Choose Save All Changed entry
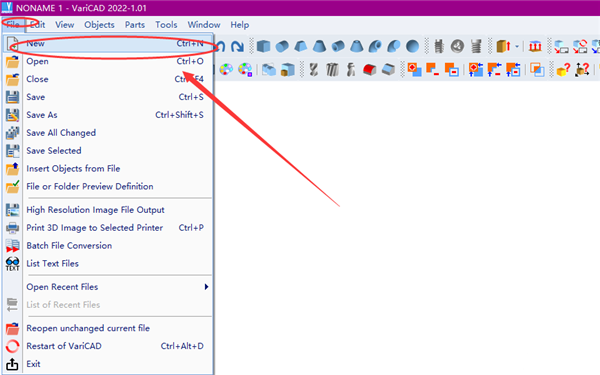Screen dimensions: 600x375 (x=108, y=133)
